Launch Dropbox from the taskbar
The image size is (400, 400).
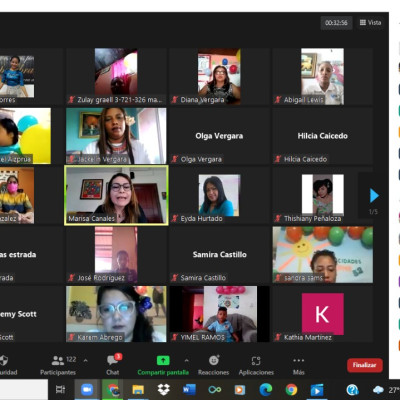163,389
